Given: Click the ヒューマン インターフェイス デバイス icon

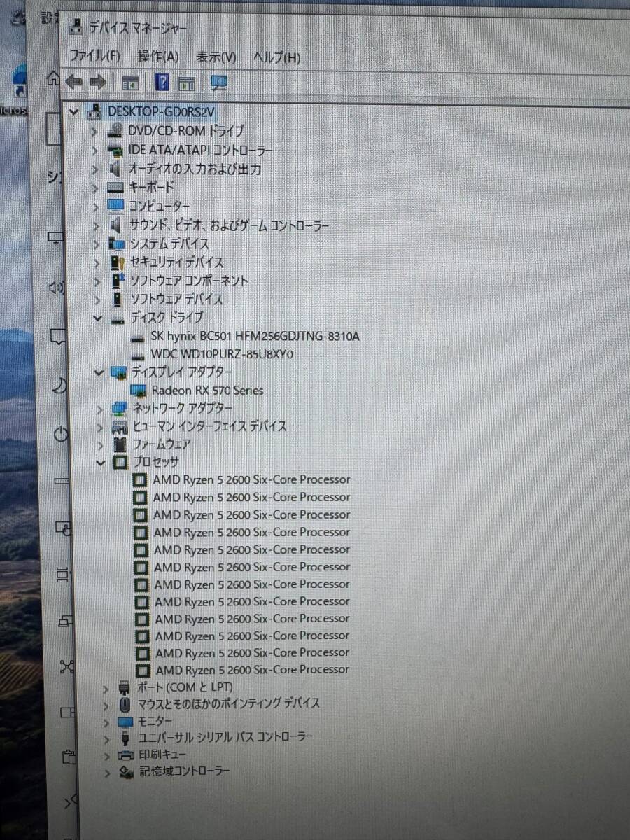Looking at the screenshot, I should tap(120, 426).
